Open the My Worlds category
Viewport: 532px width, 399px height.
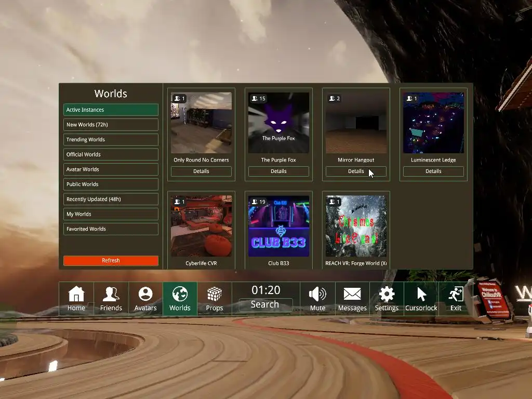pos(111,214)
